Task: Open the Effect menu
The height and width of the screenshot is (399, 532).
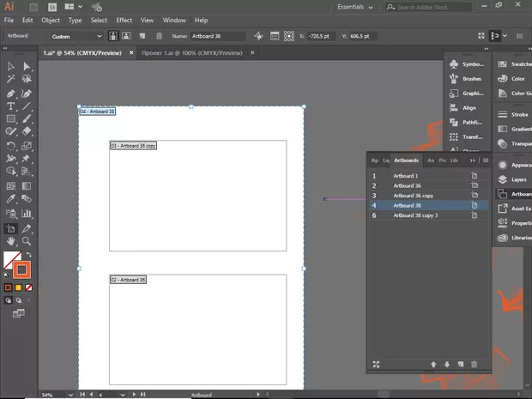Action: tap(124, 20)
